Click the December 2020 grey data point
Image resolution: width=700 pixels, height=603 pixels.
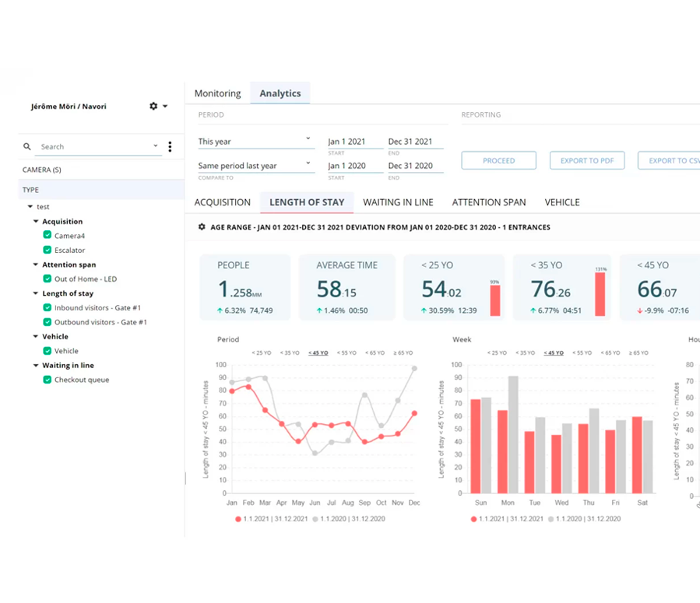click(x=414, y=368)
